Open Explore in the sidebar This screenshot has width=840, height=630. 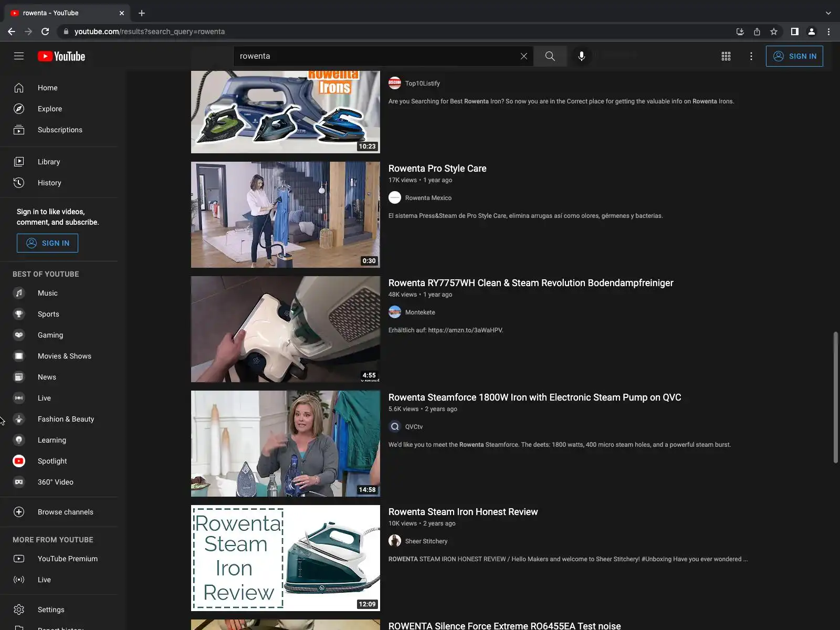(x=59, y=109)
